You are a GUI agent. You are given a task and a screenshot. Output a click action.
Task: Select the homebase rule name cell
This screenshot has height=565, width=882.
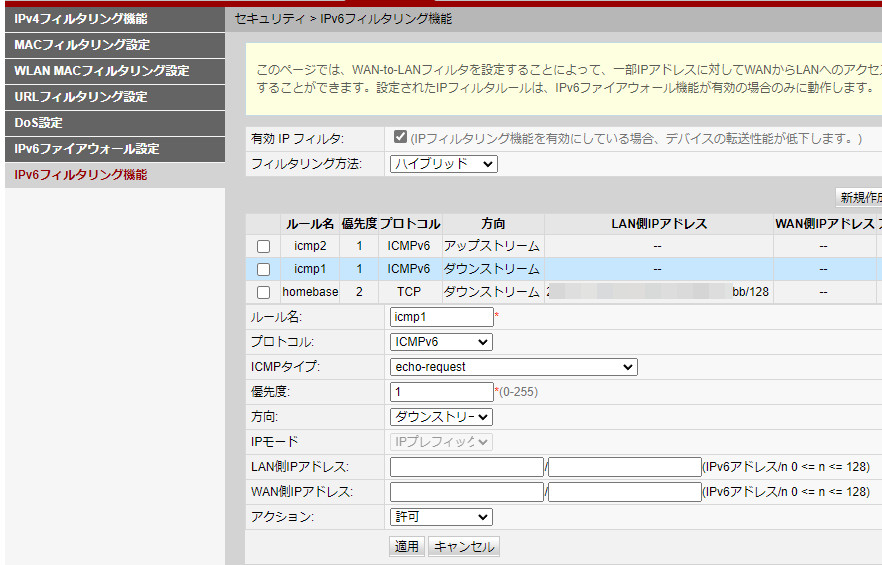(x=310, y=292)
